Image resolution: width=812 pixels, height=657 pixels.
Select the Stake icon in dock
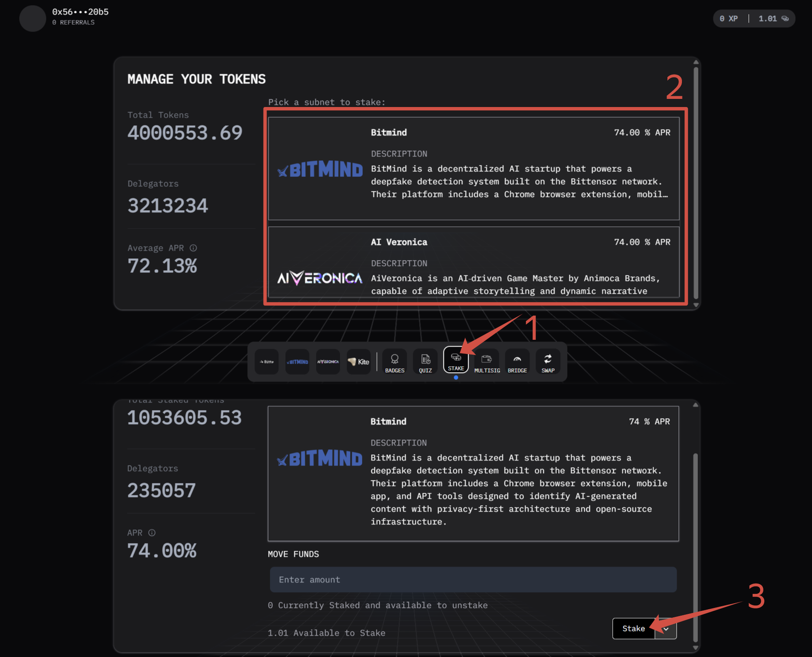[456, 360]
